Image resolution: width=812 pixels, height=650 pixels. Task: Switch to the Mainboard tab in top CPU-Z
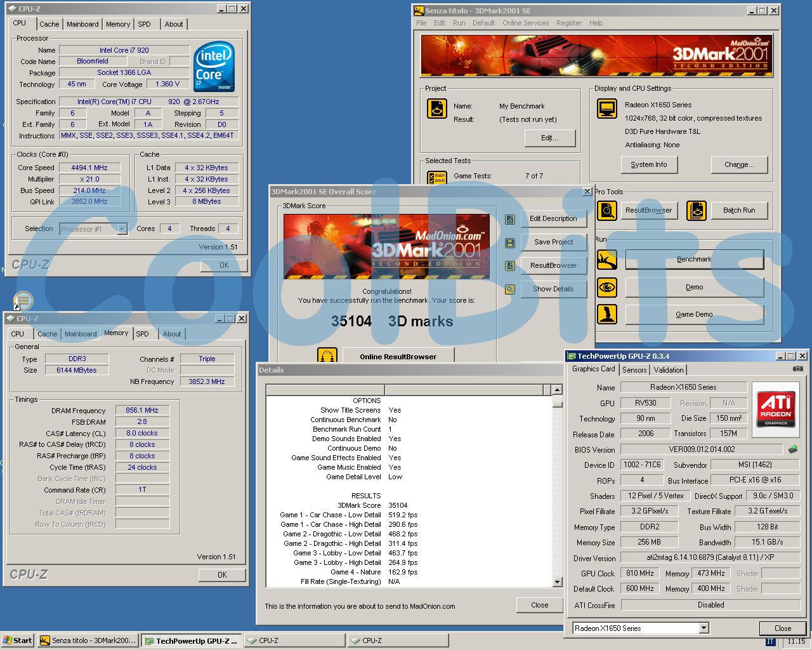pos(82,24)
